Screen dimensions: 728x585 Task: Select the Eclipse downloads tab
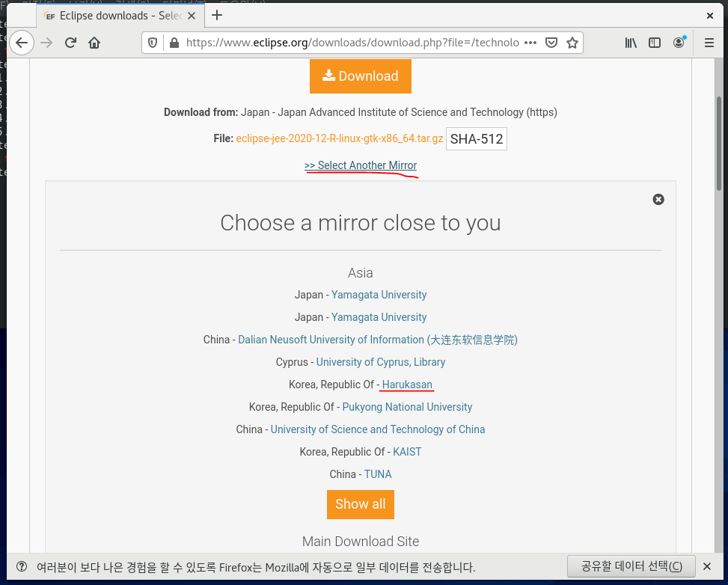pyautogui.click(x=120, y=16)
